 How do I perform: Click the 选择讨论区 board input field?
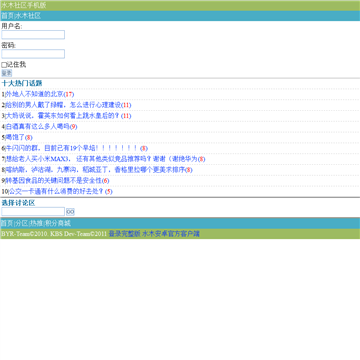(x=33, y=212)
